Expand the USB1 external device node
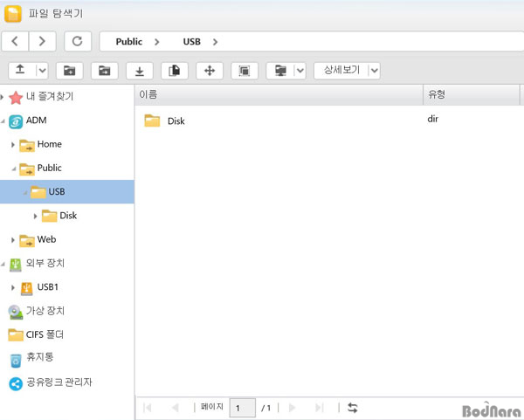The height and width of the screenshot is (420, 524). click(13, 287)
